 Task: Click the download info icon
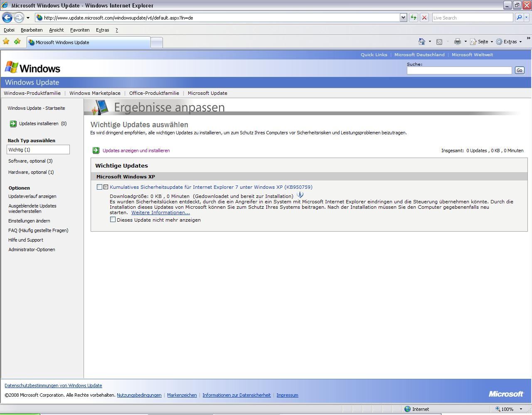pos(300,195)
